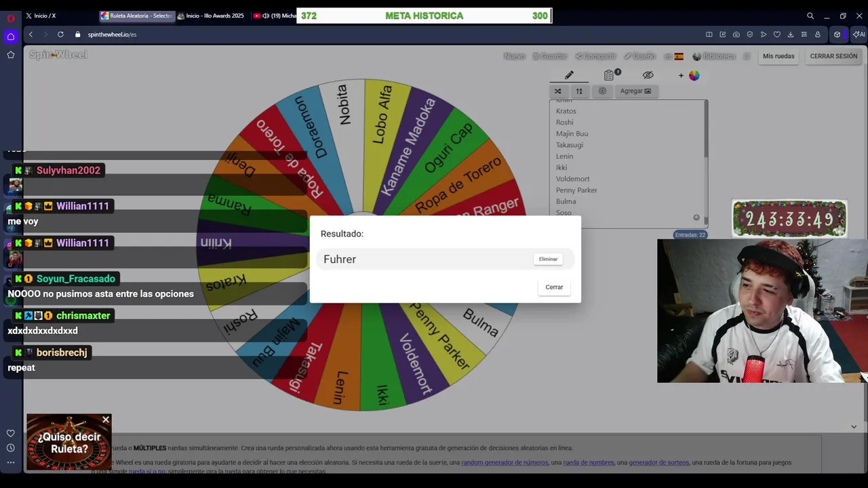Sort the entries with the sort icon
868x488 pixels.
(579, 91)
